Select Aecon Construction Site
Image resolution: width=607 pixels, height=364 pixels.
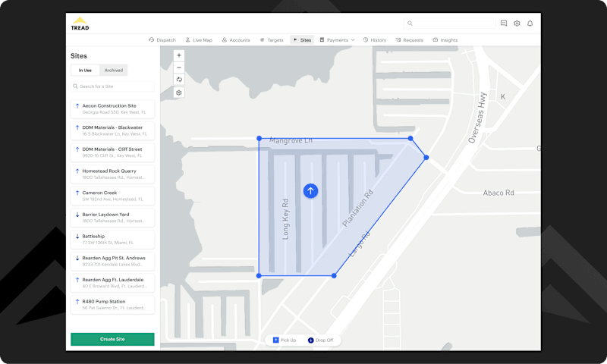coord(112,108)
